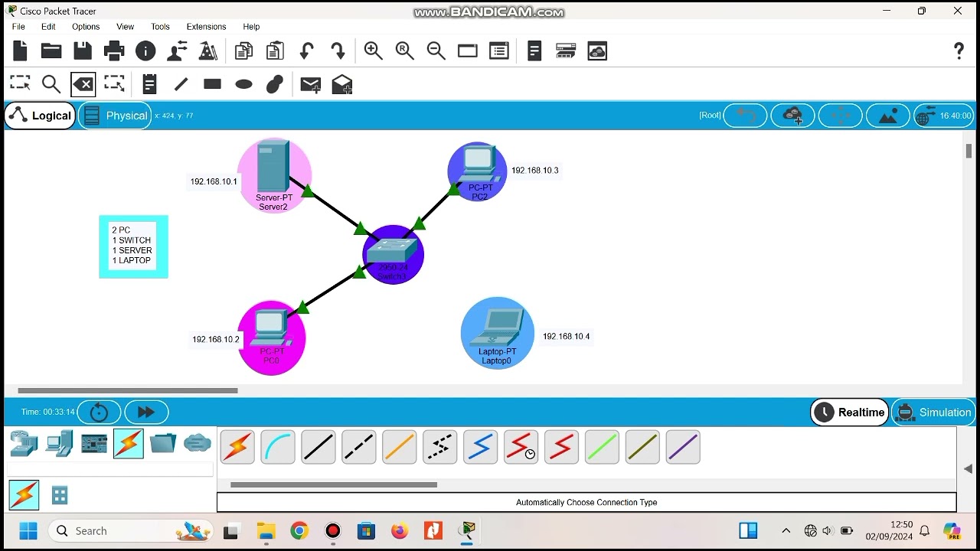
Task: Select the Components category
Action: tap(94, 444)
